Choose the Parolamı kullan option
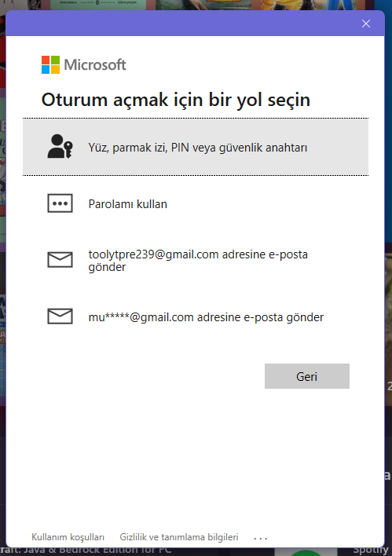 [196, 204]
